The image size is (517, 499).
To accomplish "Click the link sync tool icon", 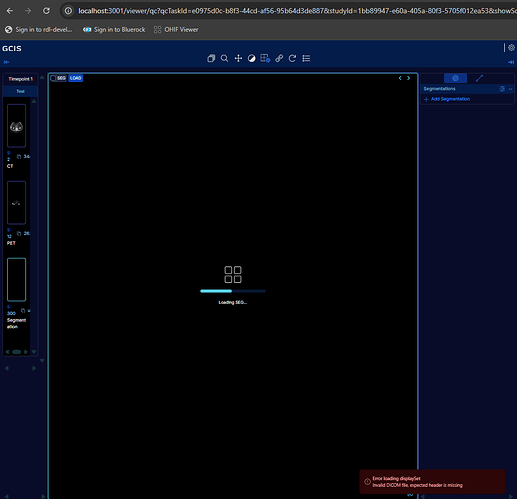I will tap(279, 58).
